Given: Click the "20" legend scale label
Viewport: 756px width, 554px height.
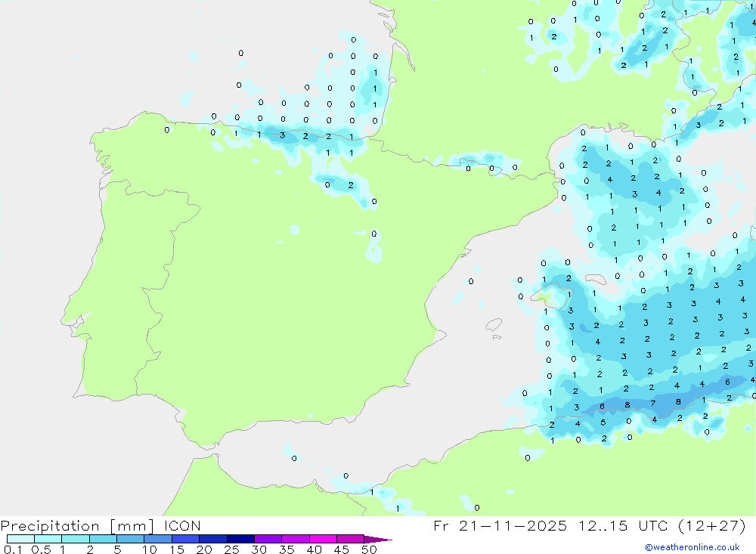Looking at the screenshot, I should pyautogui.click(x=204, y=549).
